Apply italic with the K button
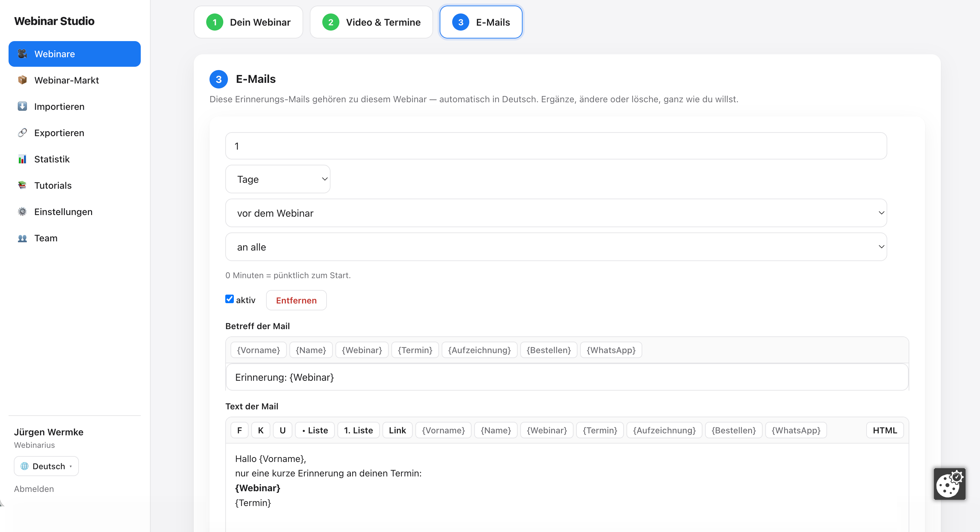 tap(260, 430)
